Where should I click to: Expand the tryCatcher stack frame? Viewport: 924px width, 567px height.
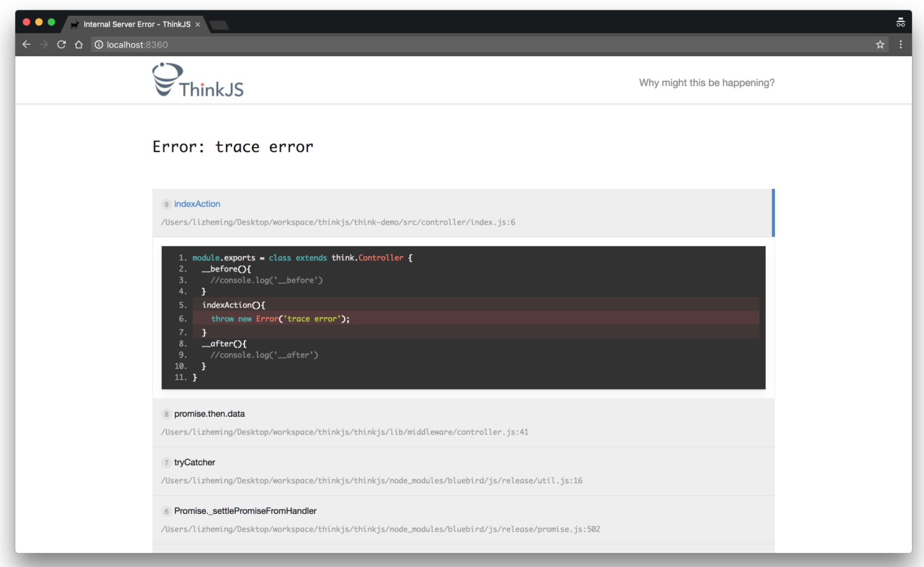[194, 463]
